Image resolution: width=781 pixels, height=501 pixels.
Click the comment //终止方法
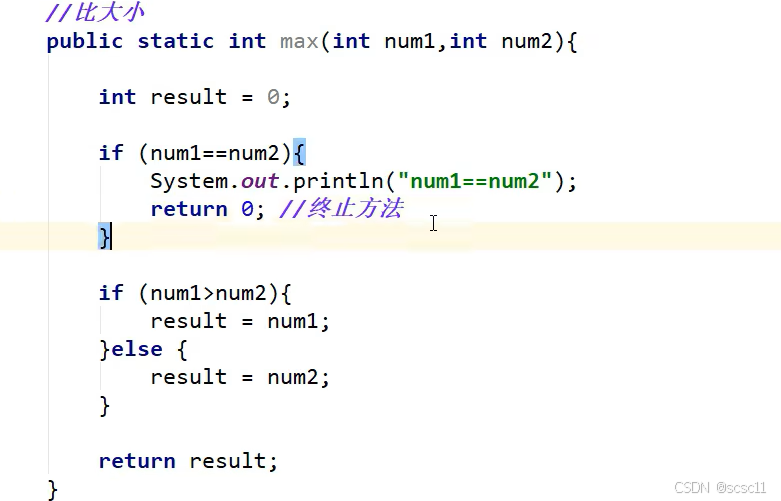click(341, 209)
